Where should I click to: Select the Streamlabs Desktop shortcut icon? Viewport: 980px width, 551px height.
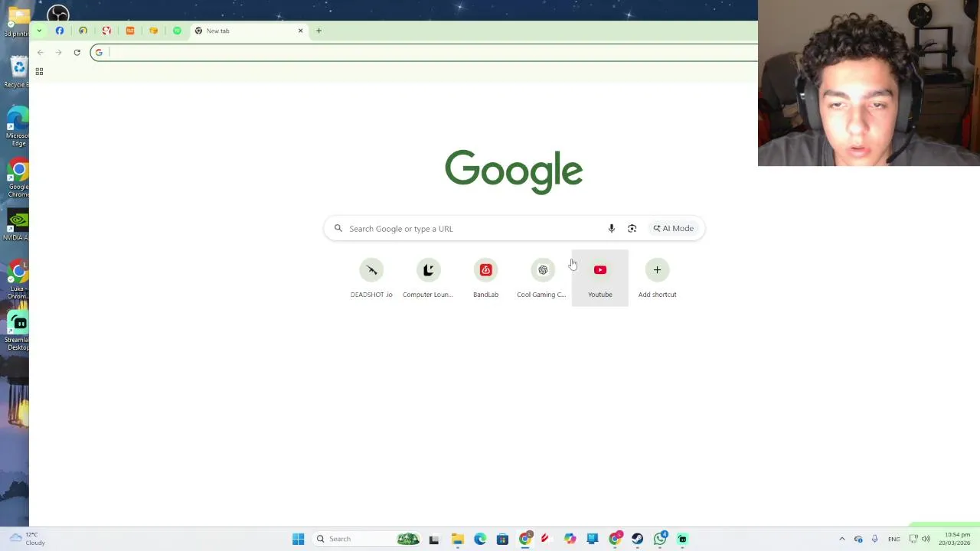pyautogui.click(x=18, y=331)
